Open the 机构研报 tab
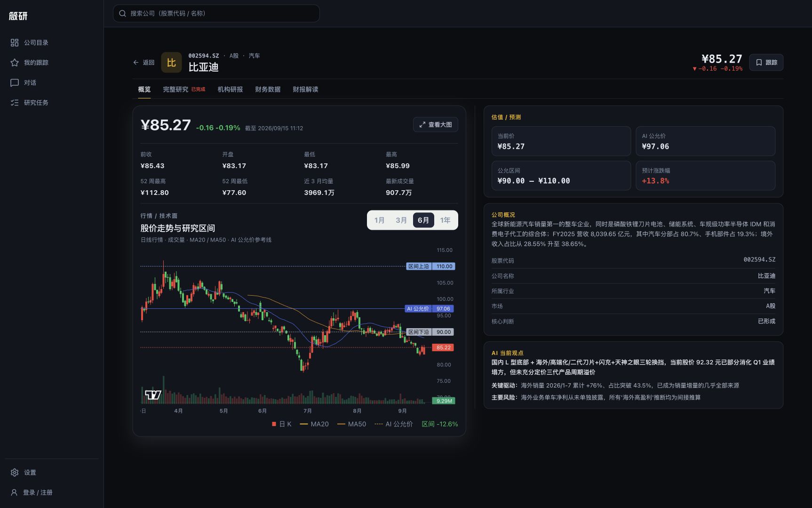 click(230, 89)
